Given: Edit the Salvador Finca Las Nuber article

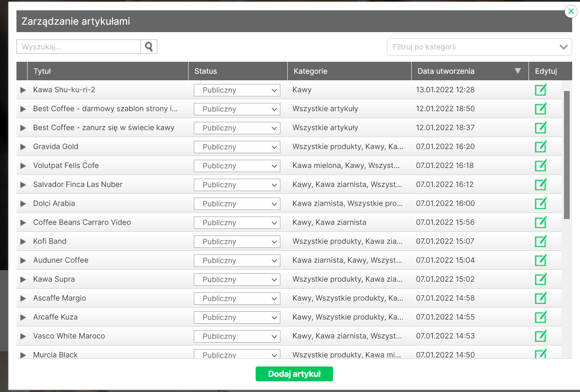Looking at the screenshot, I should click(x=540, y=184).
